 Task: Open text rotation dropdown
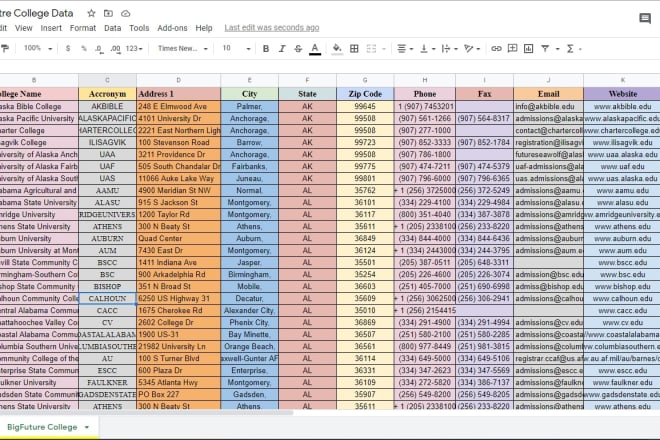471,49
